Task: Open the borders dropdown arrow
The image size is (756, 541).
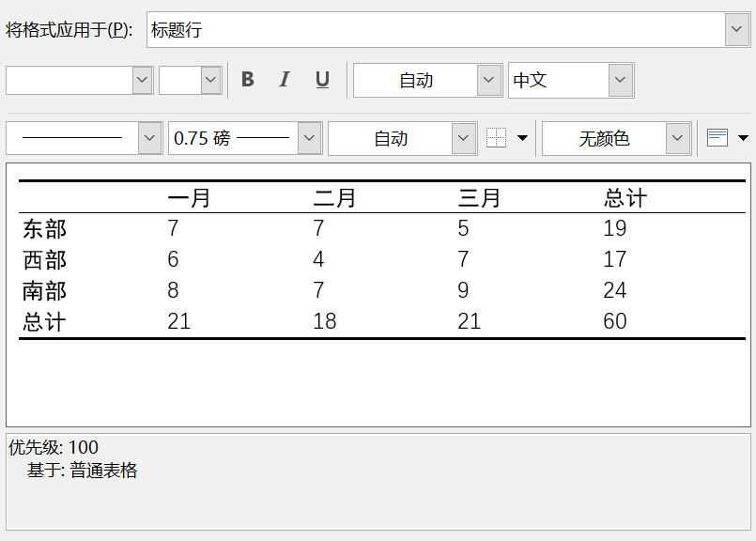Action: click(x=522, y=138)
